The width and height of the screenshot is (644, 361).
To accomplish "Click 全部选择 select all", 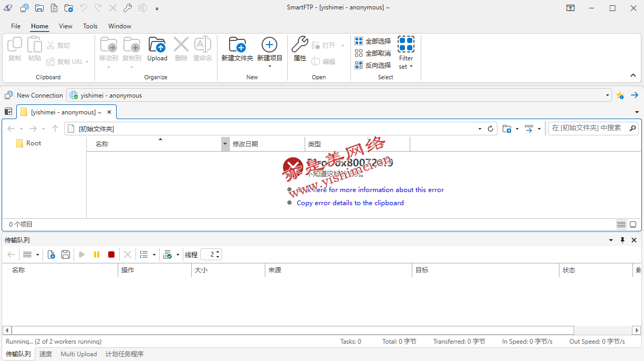I will tap(373, 41).
